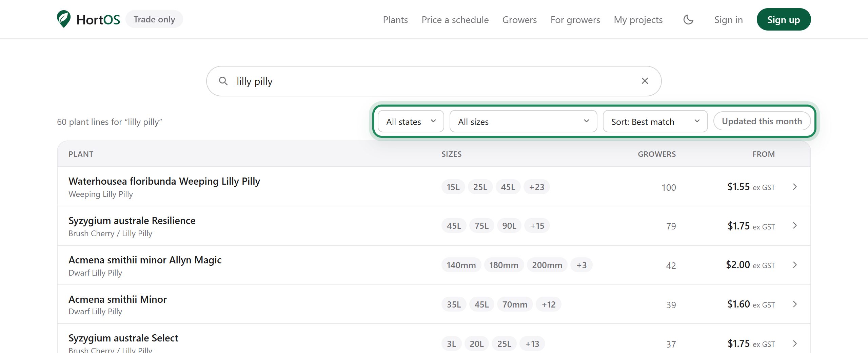Click the Sign up button
The width and height of the screenshot is (868, 353).
[x=784, y=19]
